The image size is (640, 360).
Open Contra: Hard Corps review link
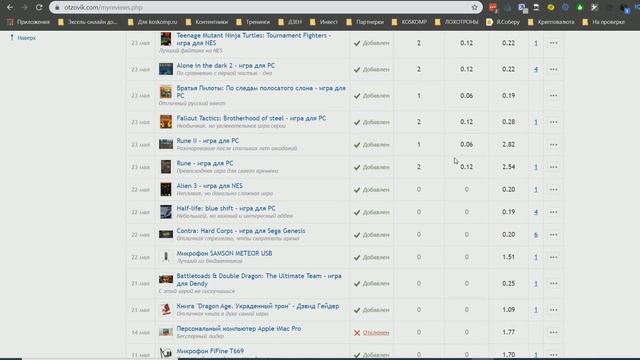click(x=241, y=231)
